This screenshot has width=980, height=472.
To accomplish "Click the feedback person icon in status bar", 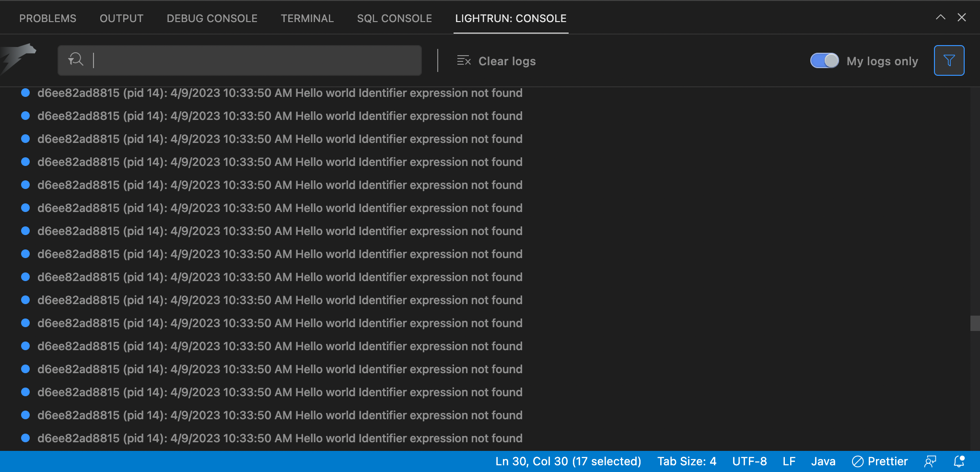I will (930, 461).
